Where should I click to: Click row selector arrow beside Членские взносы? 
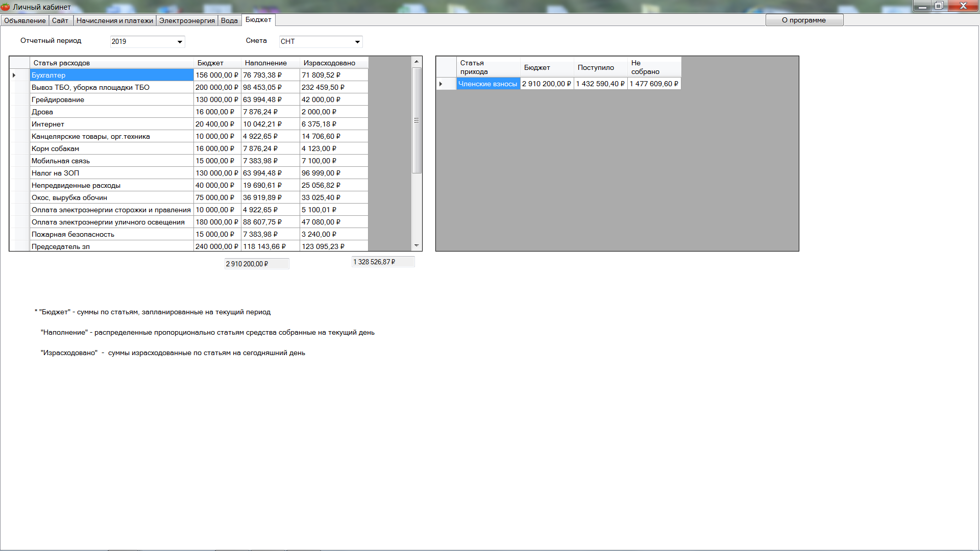pyautogui.click(x=440, y=84)
